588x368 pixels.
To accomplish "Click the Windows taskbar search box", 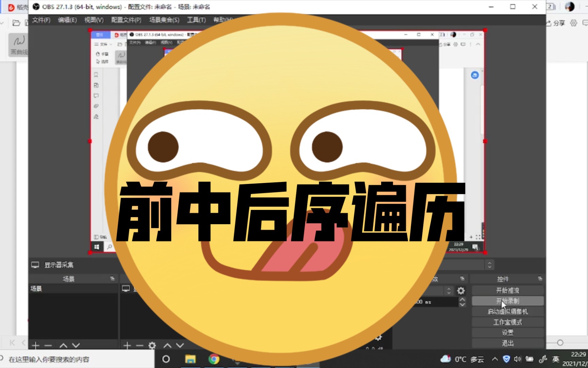I will pos(77,359).
